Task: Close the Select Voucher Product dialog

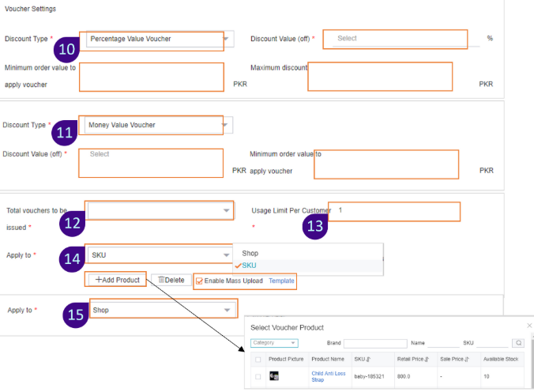Action: [x=529, y=326]
